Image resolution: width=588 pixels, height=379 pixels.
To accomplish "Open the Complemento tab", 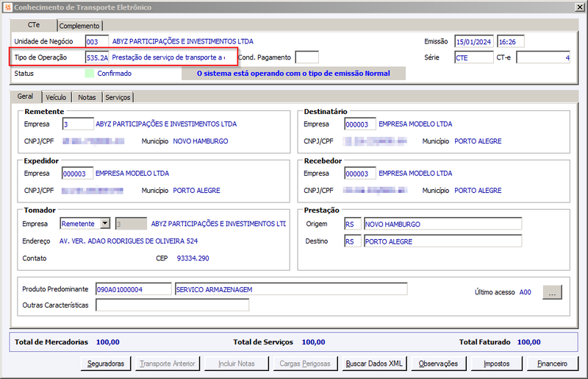I will 79,26.
